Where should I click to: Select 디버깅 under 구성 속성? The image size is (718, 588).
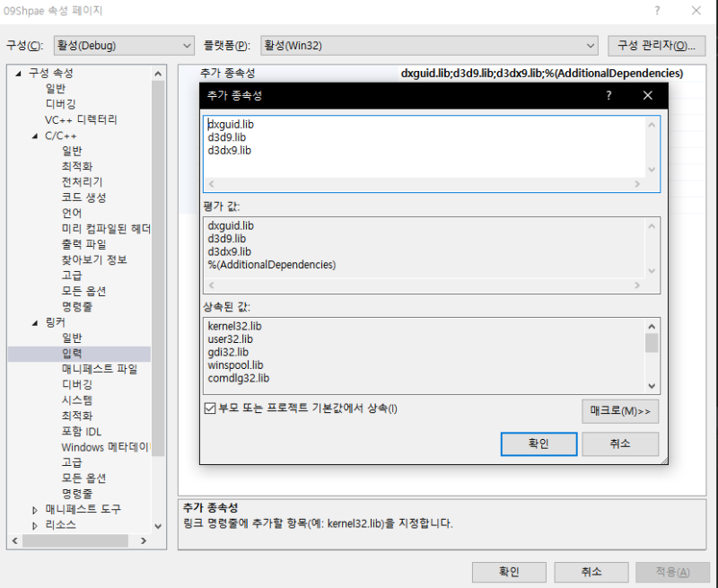60,104
